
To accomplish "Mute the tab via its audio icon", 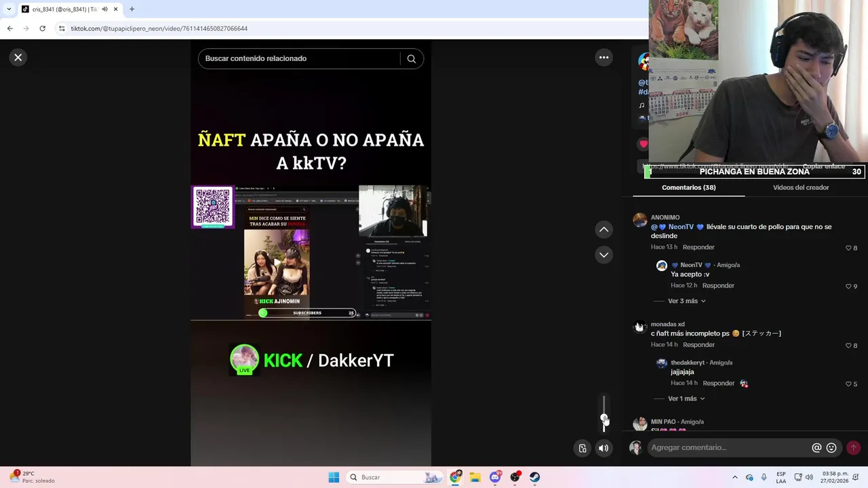I will coord(104,9).
